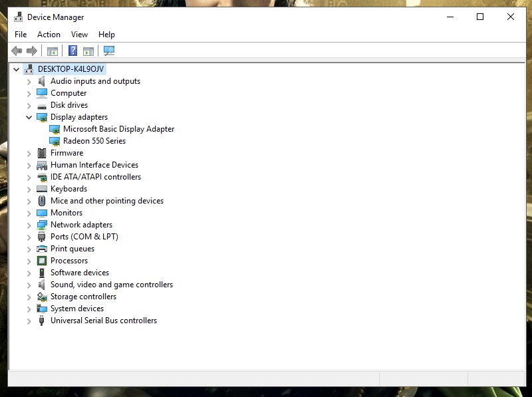Click the Forward arrow toolbar icon
The image size is (532, 397).
coord(32,51)
